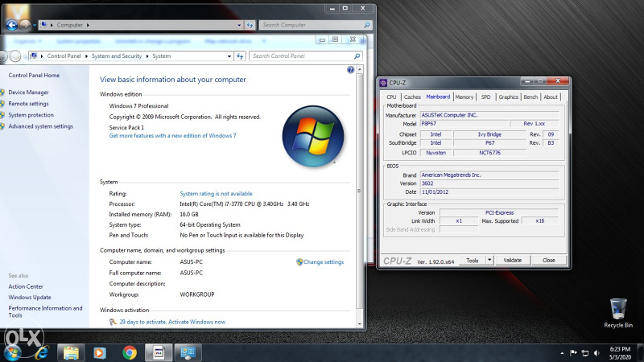Open Advanced system settings link
Screen dimensions: 644x362
coord(41,126)
